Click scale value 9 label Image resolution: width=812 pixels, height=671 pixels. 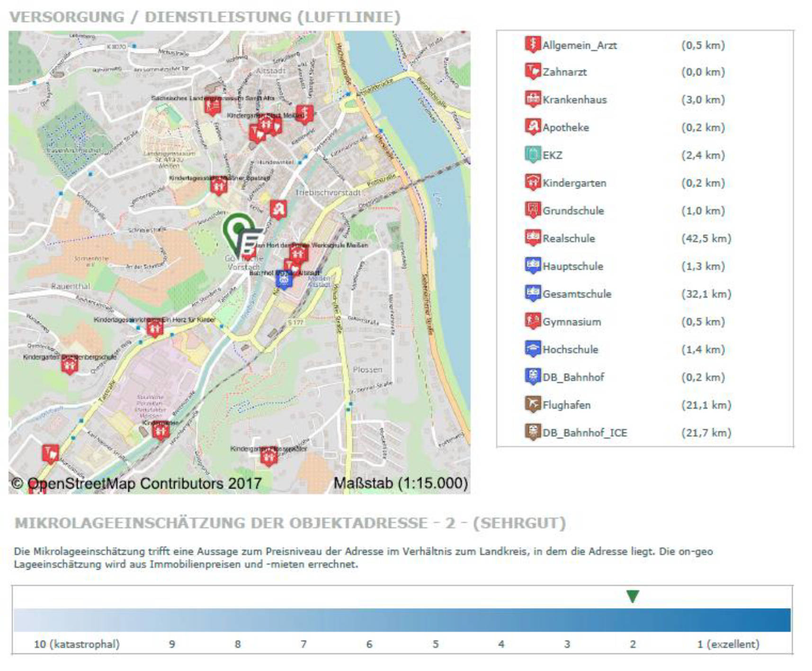(172, 644)
